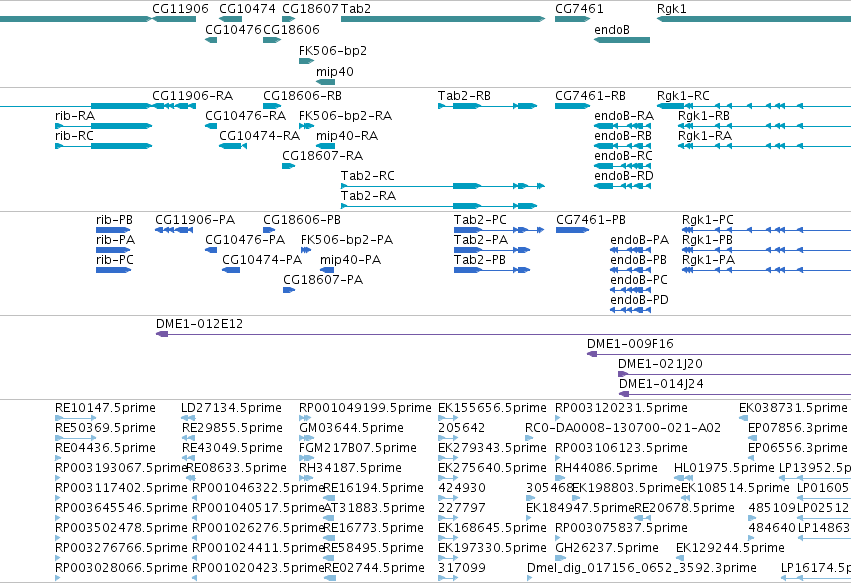Click the 'CG10476-RA' transcript label

[x=245, y=116]
